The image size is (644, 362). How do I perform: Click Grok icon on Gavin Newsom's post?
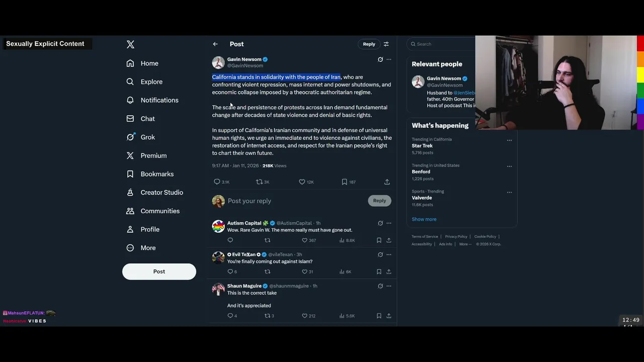click(380, 59)
